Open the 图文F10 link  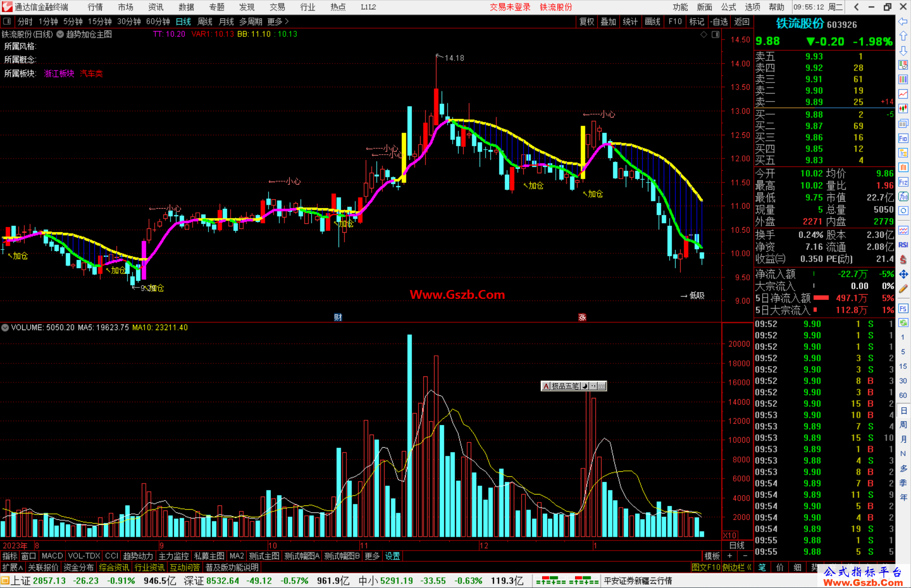[x=706, y=567]
